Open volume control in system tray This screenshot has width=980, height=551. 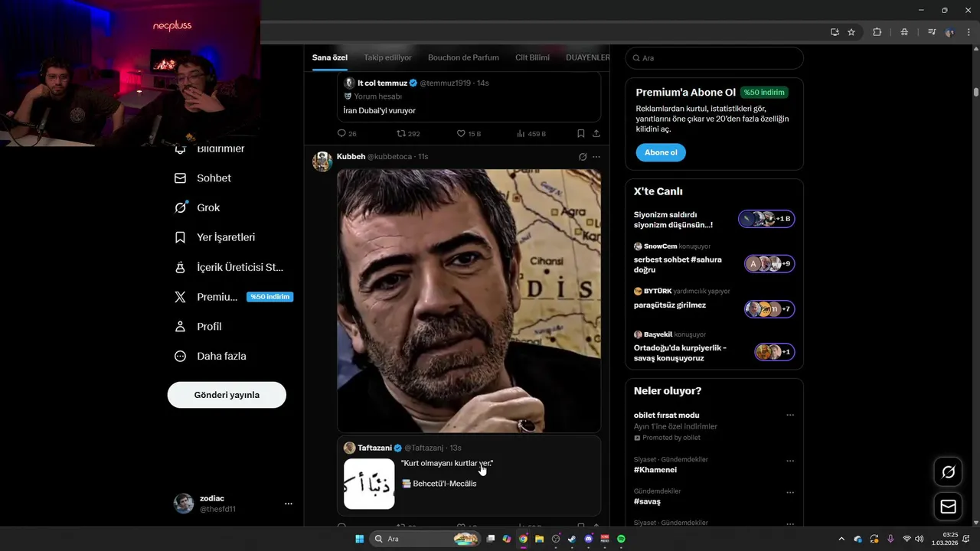[x=919, y=539]
